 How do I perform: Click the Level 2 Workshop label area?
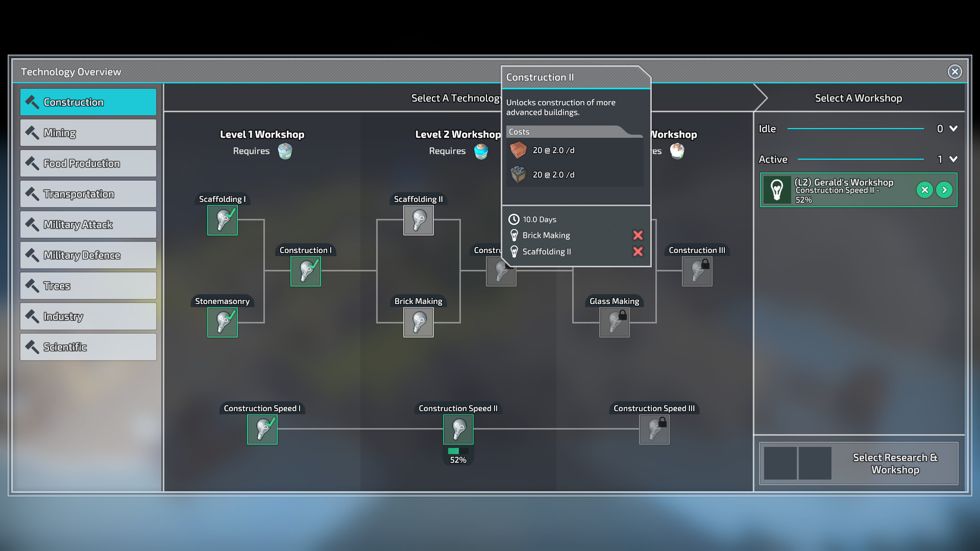[x=459, y=133]
